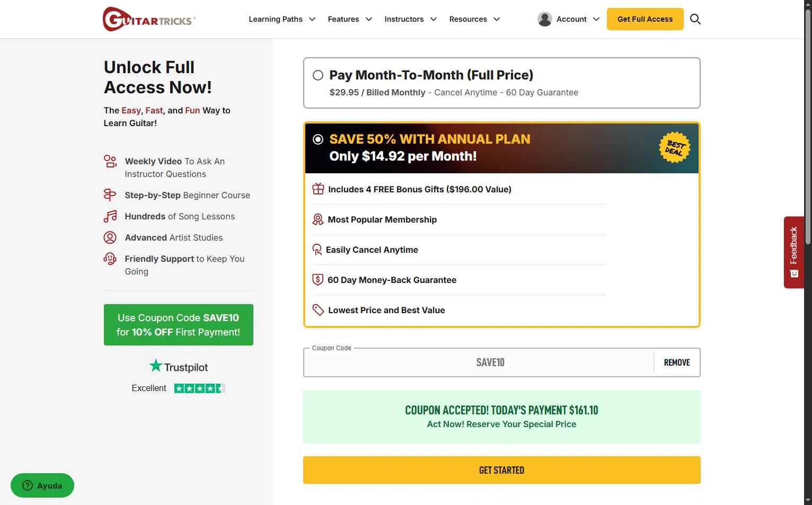The width and height of the screenshot is (812, 505).
Task: Click the Pay Month-To-Month heading text
Action: [x=431, y=75]
